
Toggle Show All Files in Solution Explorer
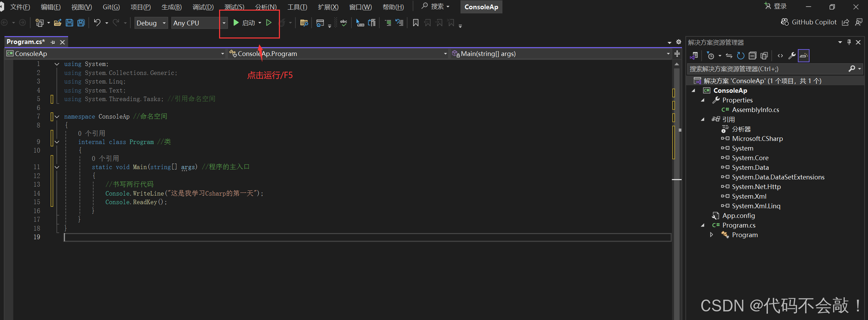(x=764, y=56)
